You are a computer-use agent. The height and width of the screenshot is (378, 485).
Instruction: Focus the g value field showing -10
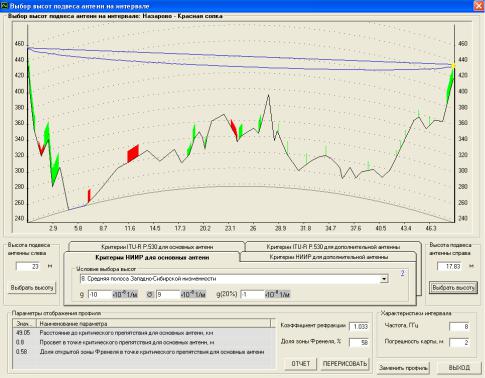pyautogui.click(x=100, y=295)
